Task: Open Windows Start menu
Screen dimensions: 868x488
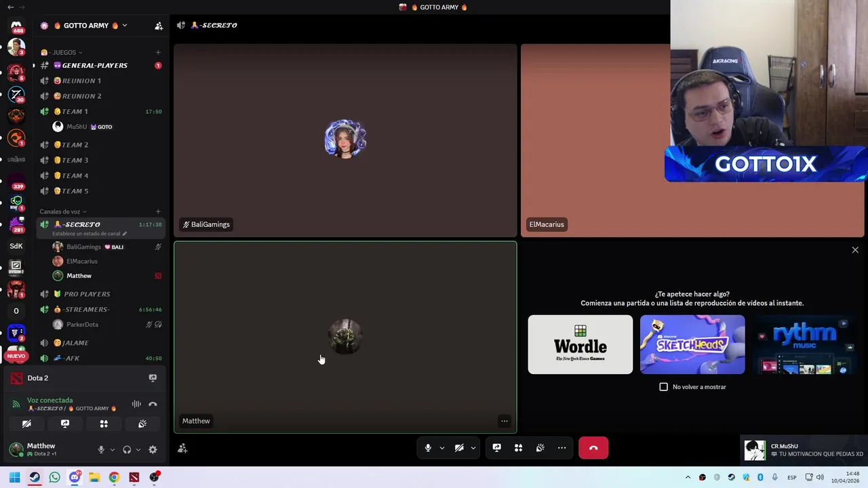Action: (x=14, y=477)
